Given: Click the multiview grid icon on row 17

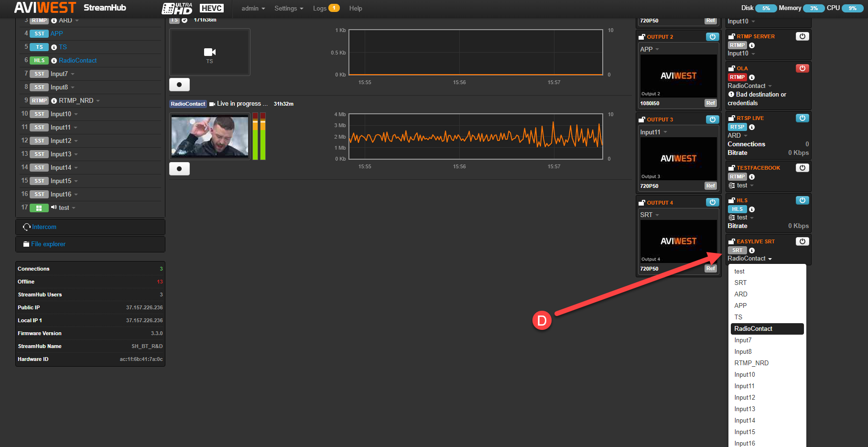Looking at the screenshot, I should (39, 208).
